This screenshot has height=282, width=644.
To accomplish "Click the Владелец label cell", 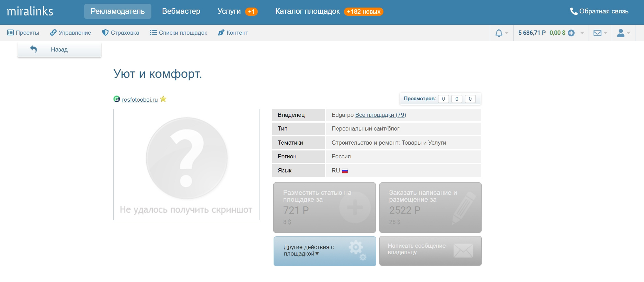I will pyautogui.click(x=298, y=115).
